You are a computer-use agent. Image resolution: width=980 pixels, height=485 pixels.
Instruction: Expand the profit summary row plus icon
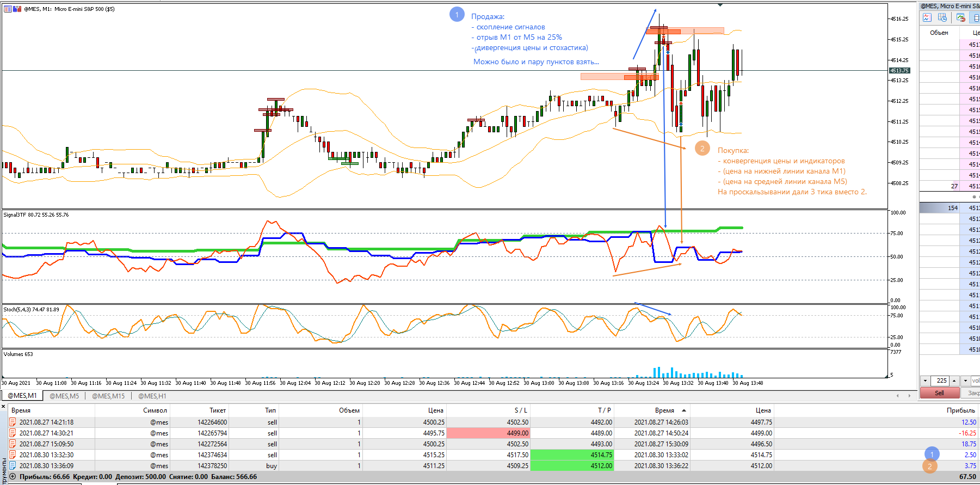click(x=13, y=476)
